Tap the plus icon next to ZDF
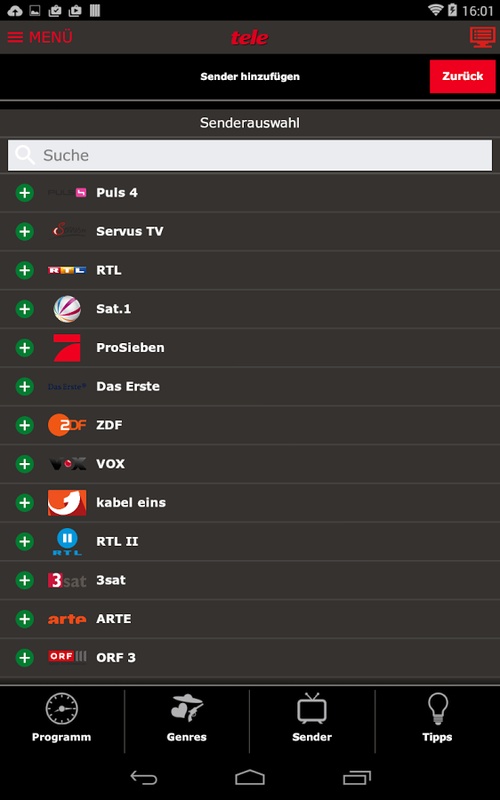The height and width of the screenshot is (800, 500). (x=24, y=426)
